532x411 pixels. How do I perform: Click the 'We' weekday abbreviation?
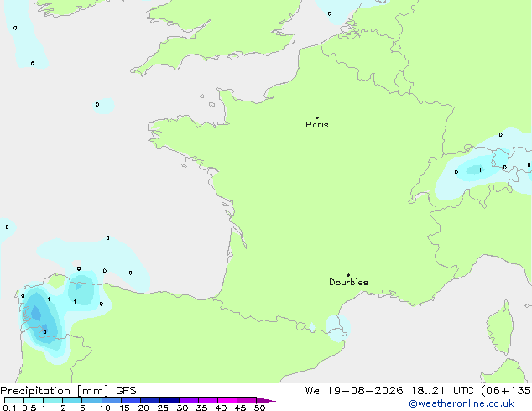pyautogui.click(x=312, y=391)
